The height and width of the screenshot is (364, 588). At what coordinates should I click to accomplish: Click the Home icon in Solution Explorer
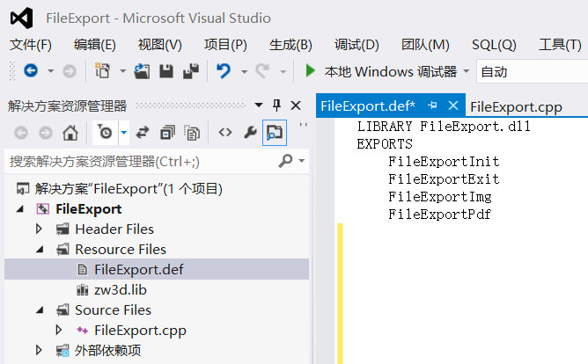(70, 133)
